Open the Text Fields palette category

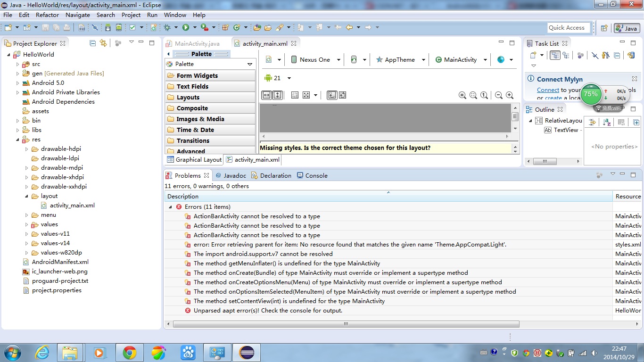tap(210, 86)
